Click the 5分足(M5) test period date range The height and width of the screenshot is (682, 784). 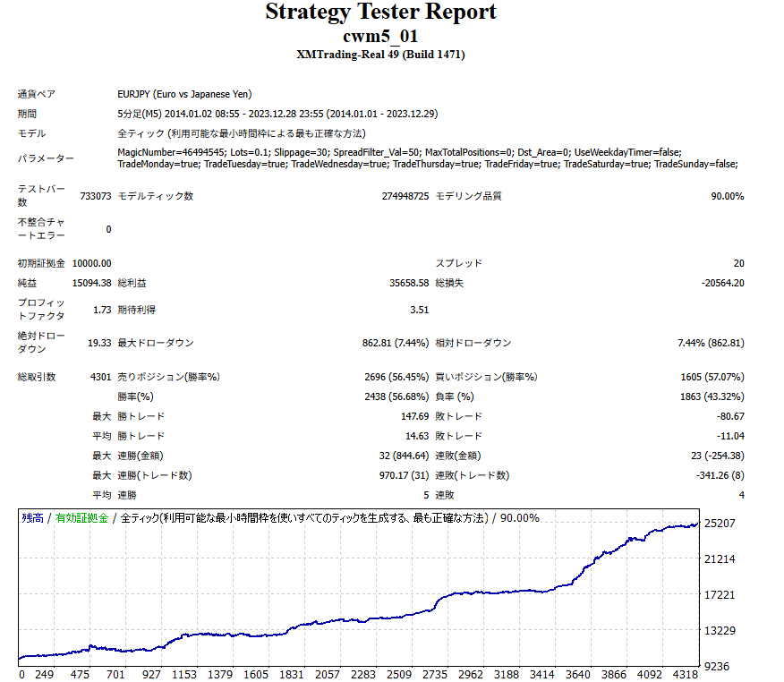277,114
